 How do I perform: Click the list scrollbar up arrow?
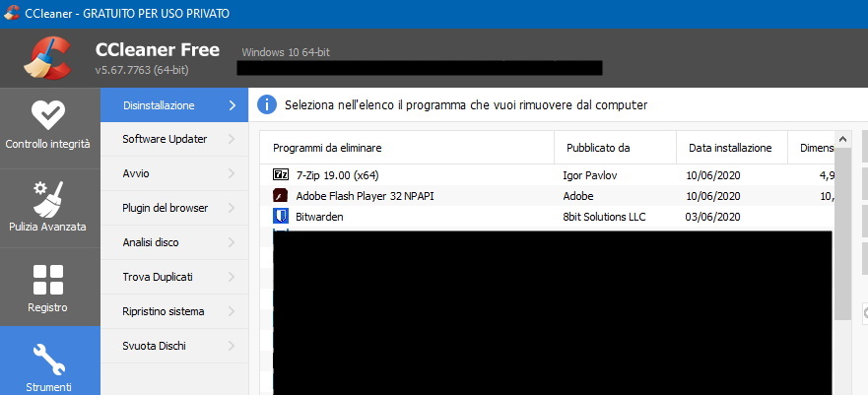(842, 140)
